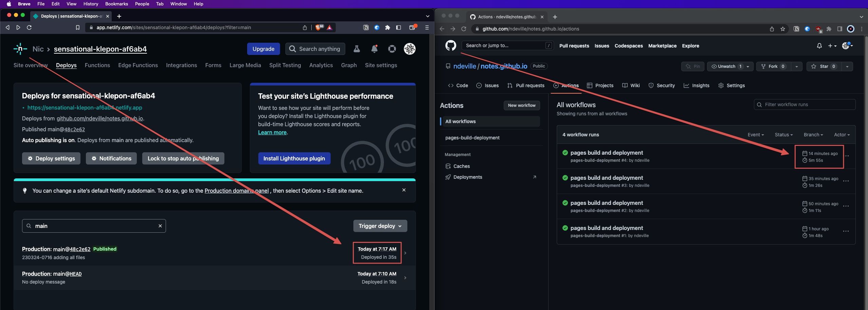
Task: Expand the Branch filter dropdown
Action: pyautogui.click(x=813, y=135)
